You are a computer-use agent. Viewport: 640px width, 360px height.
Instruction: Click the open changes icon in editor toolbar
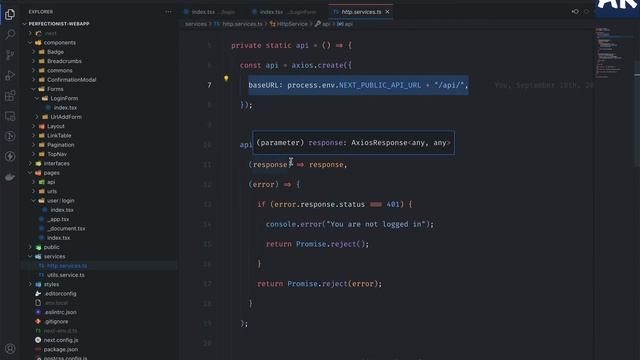coord(575,11)
